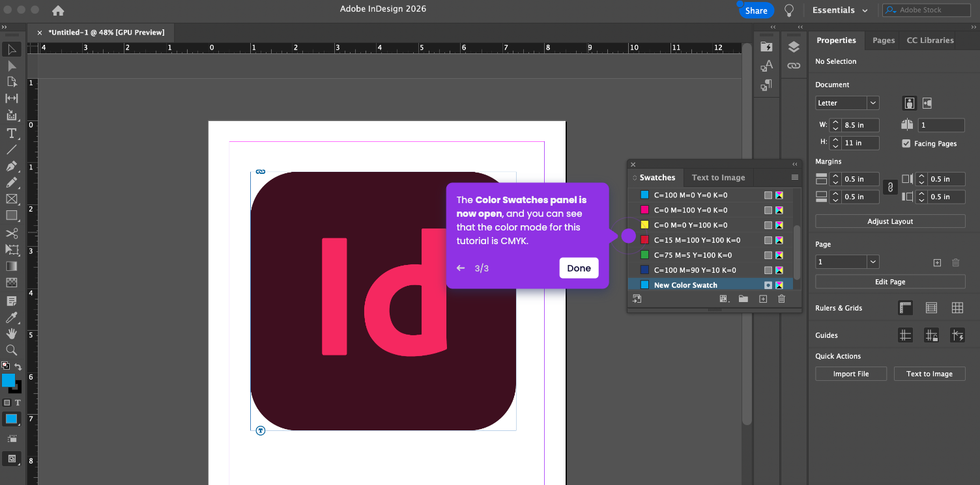Set landscape page orientation

(927, 103)
